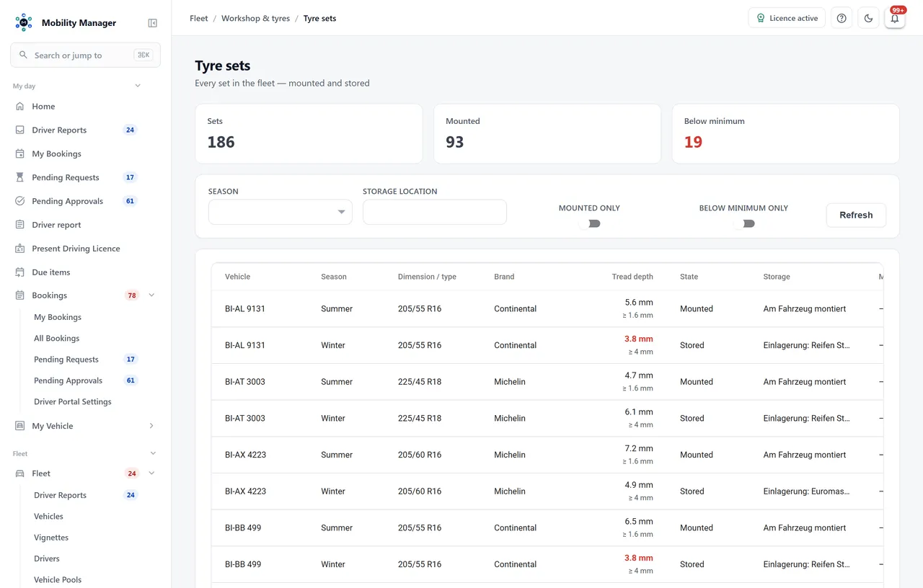Open notifications bell icon
923x588 pixels.
click(895, 19)
